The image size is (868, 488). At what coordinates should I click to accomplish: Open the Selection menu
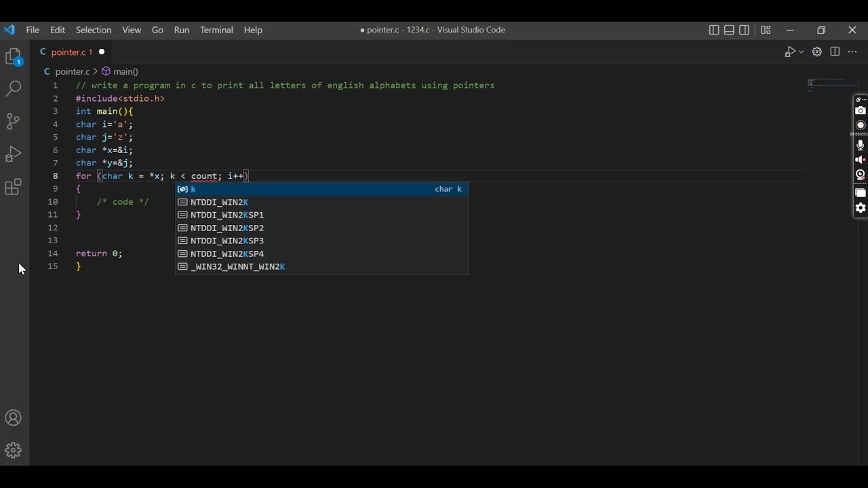(94, 30)
